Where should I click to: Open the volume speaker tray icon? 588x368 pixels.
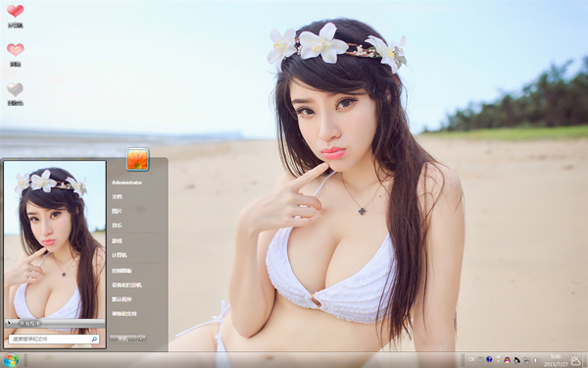537,360
